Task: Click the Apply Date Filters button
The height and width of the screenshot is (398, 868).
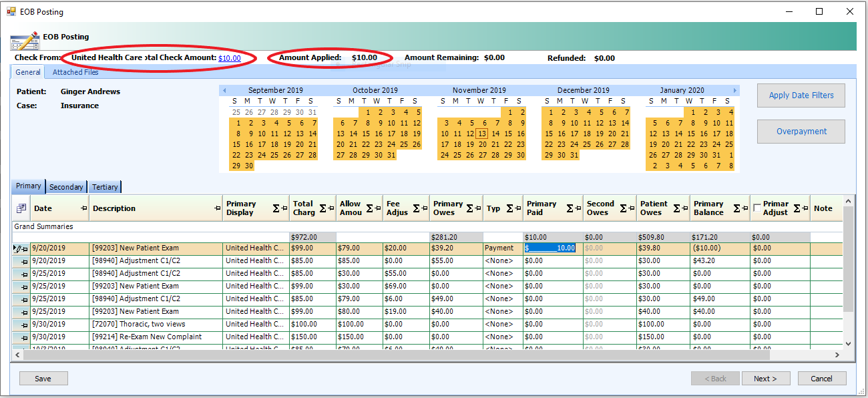Action: 801,95
